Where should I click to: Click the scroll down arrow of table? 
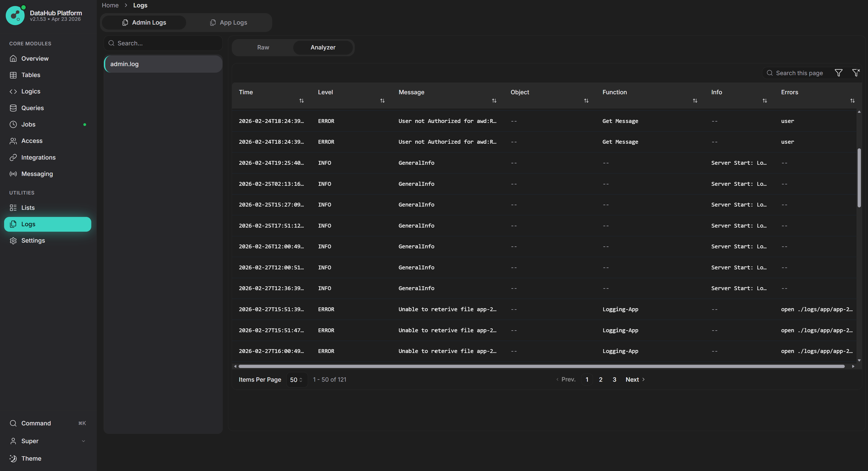click(859, 360)
